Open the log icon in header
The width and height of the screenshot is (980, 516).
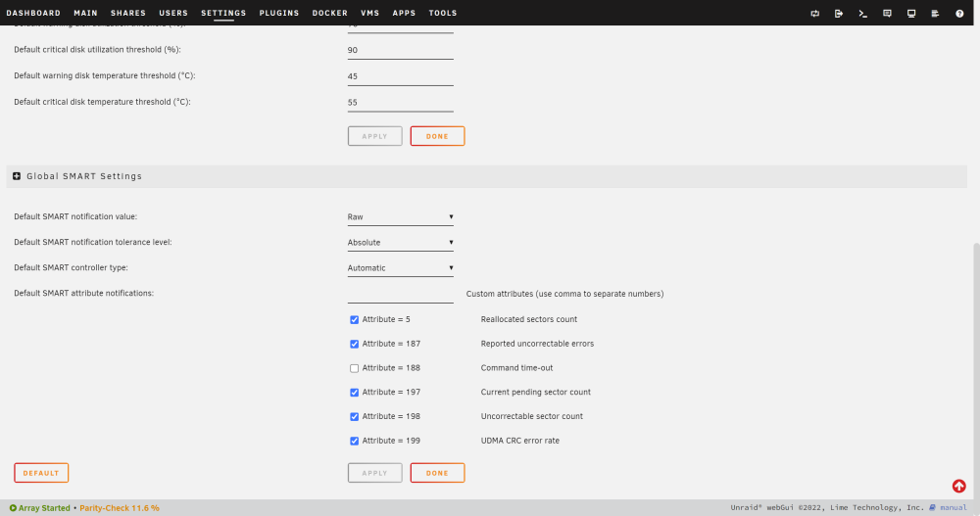[935, 13]
